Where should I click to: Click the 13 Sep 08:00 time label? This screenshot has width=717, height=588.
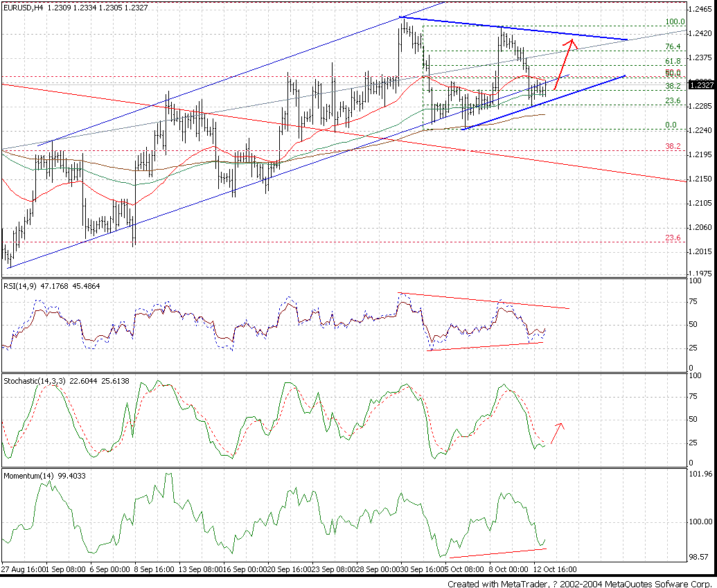[x=200, y=570]
